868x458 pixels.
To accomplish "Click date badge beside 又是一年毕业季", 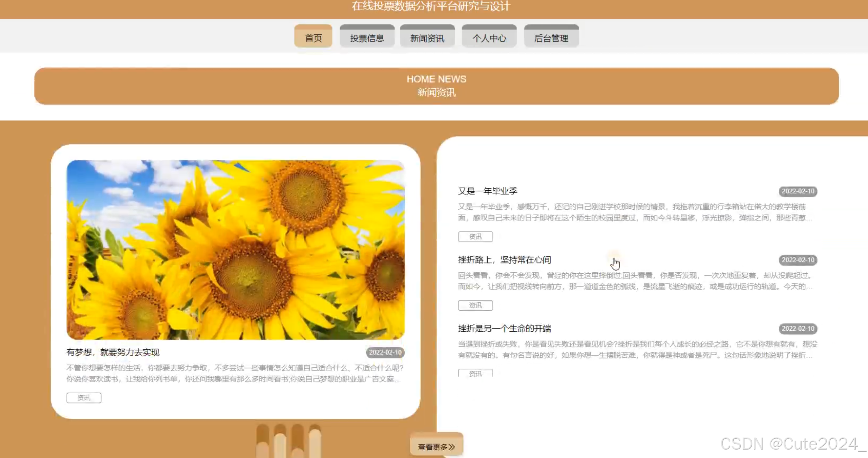I will [798, 191].
